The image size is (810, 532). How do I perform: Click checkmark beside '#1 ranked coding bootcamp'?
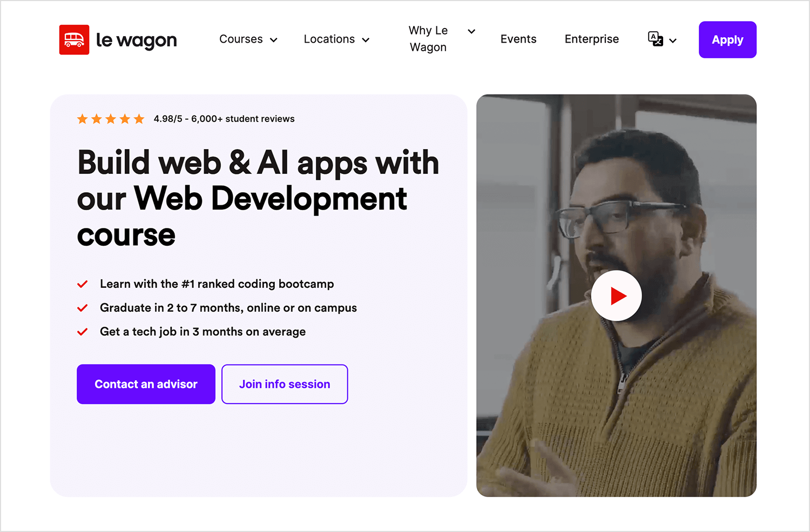83,284
